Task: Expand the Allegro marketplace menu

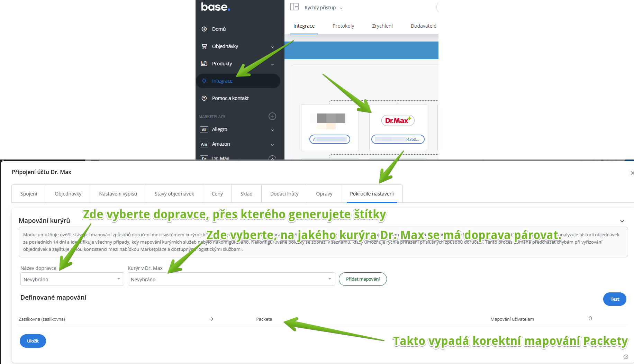Action: pos(272,130)
